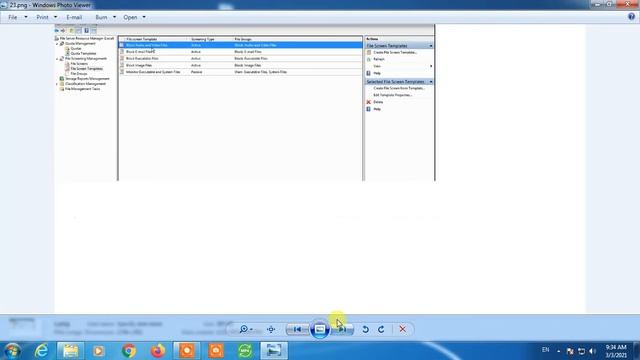Click Quota Templates tree node
This screenshot has height=360, width=640.
point(83,53)
